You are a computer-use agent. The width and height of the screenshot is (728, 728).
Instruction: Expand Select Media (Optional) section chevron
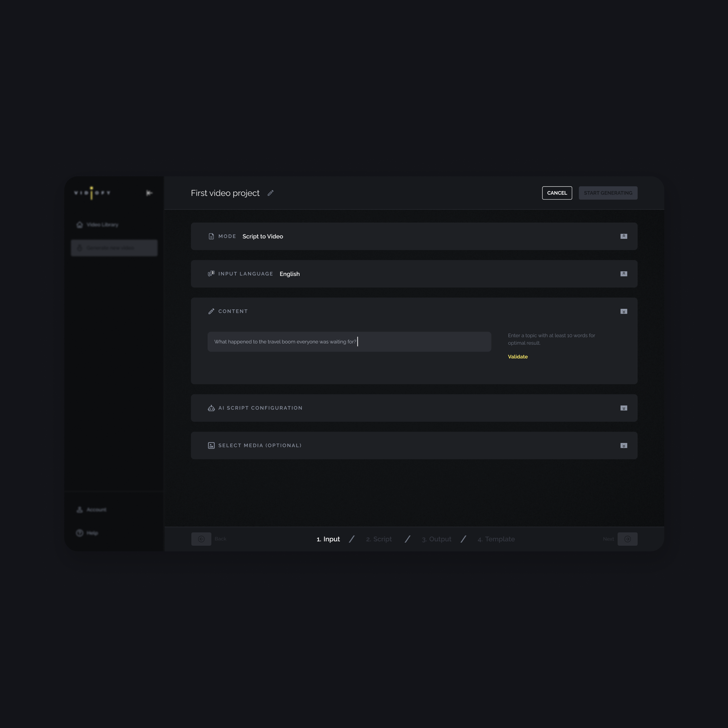point(624,445)
